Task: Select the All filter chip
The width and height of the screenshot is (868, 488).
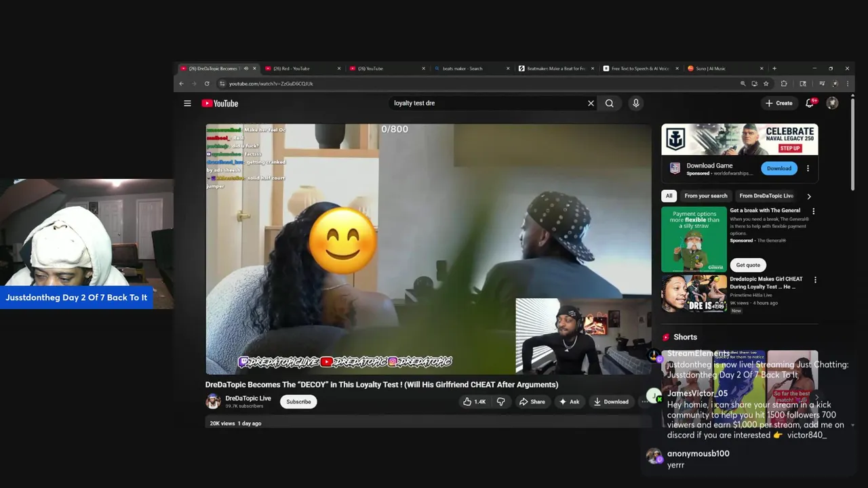Action: point(669,196)
